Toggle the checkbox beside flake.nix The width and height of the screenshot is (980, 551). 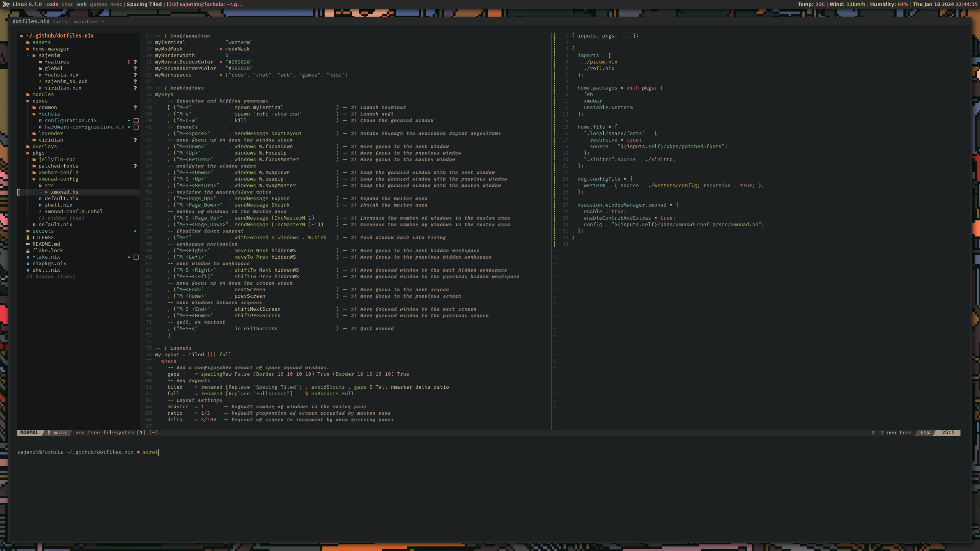point(136,257)
